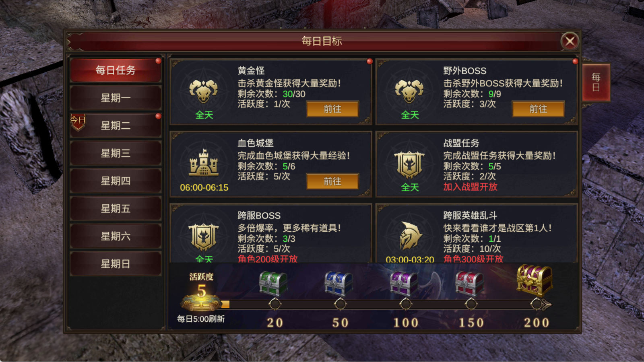644x362 pixels.
Task: Open the red 每日 side tab
Action: click(596, 82)
